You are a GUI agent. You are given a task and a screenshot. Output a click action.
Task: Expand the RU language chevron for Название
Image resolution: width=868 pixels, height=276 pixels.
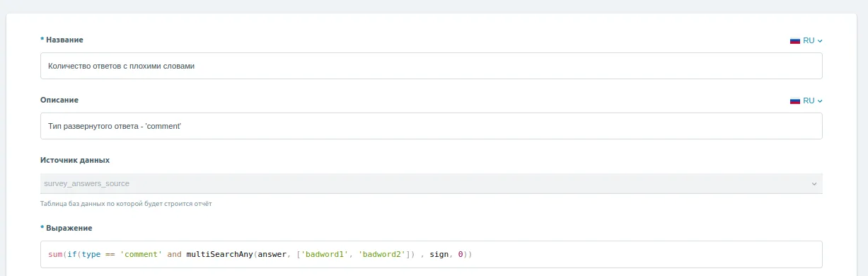820,41
